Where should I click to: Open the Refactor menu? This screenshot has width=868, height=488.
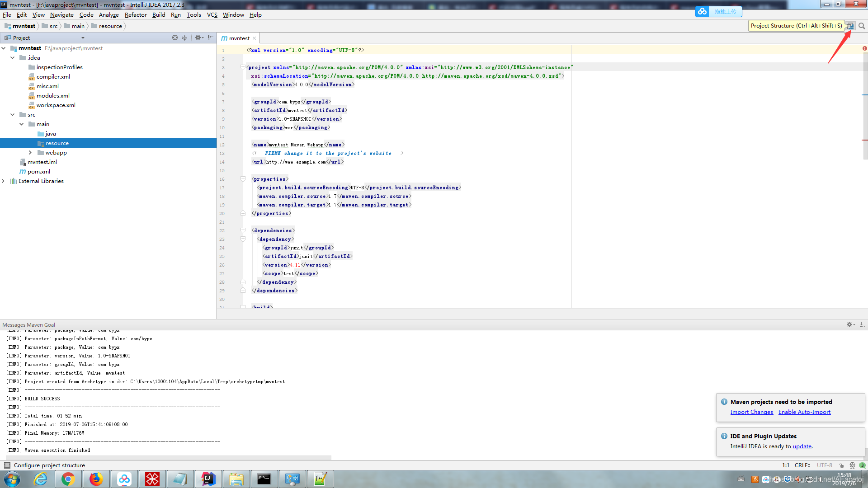click(x=136, y=14)
